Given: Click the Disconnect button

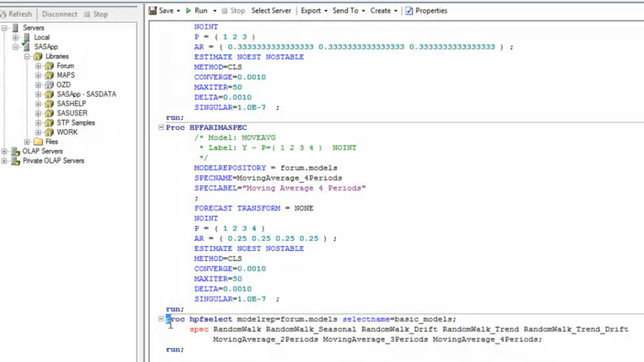Looking at the screenshot, I should tap(59, 14).
